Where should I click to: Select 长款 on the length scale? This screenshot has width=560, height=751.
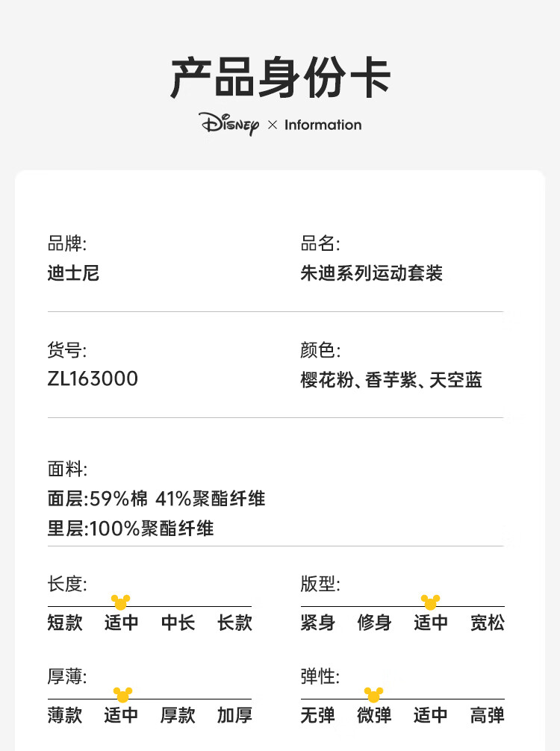(x=234, y=623)
